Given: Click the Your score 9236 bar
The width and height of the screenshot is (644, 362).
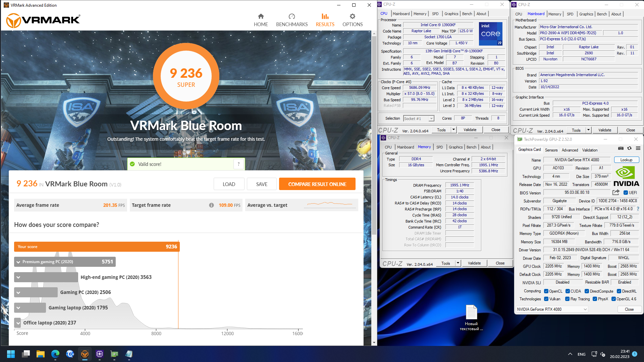Looking at the screenshot, I should tap(97, 247).
